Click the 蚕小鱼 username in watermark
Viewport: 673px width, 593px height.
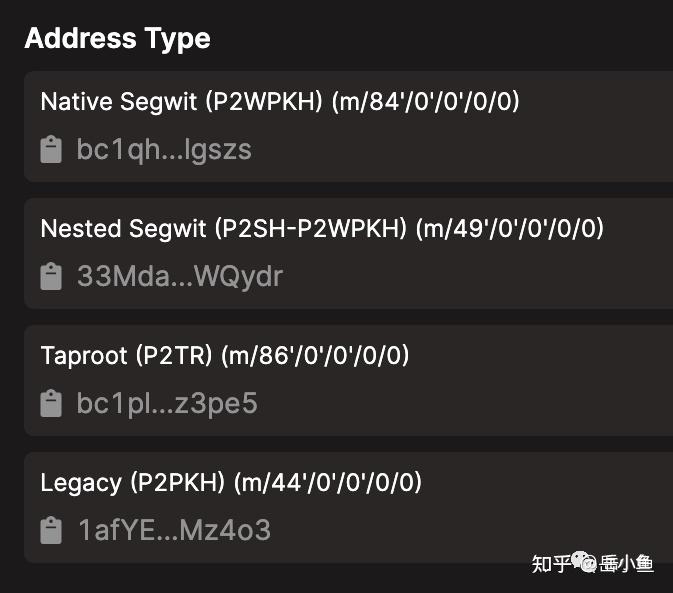tap(626, 563)
